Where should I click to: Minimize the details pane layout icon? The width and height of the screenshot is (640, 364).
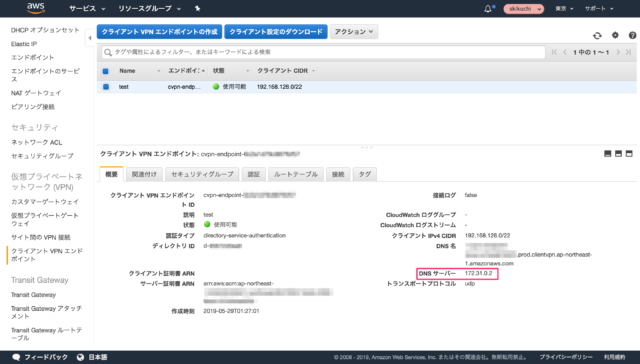pos(607,154)
